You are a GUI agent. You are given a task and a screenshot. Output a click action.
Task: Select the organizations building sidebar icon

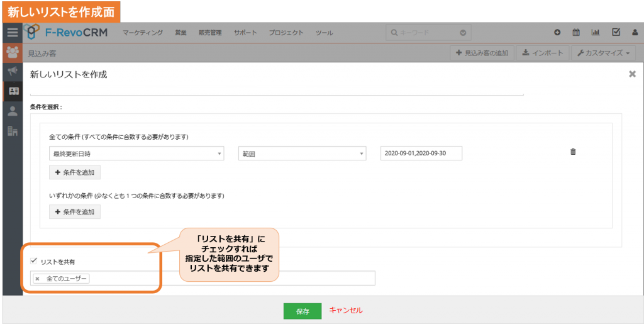point(13,131)
